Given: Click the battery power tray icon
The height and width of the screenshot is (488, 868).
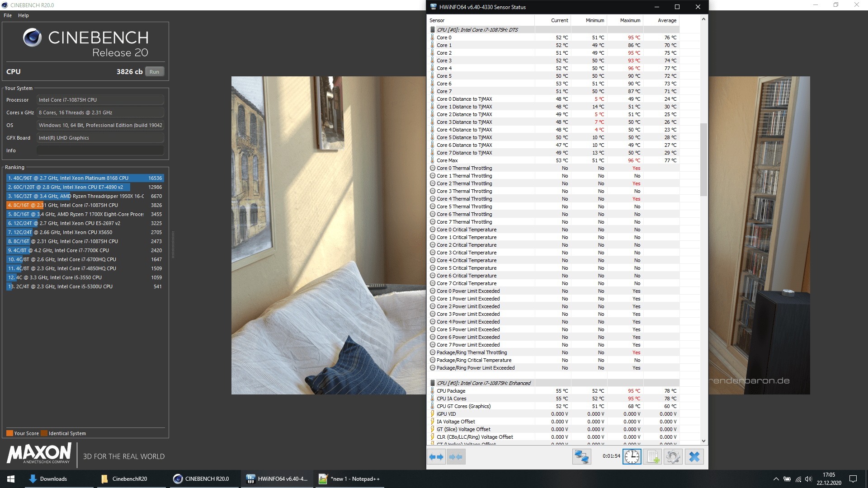Looking at the screenshot, I should (787, 479).
